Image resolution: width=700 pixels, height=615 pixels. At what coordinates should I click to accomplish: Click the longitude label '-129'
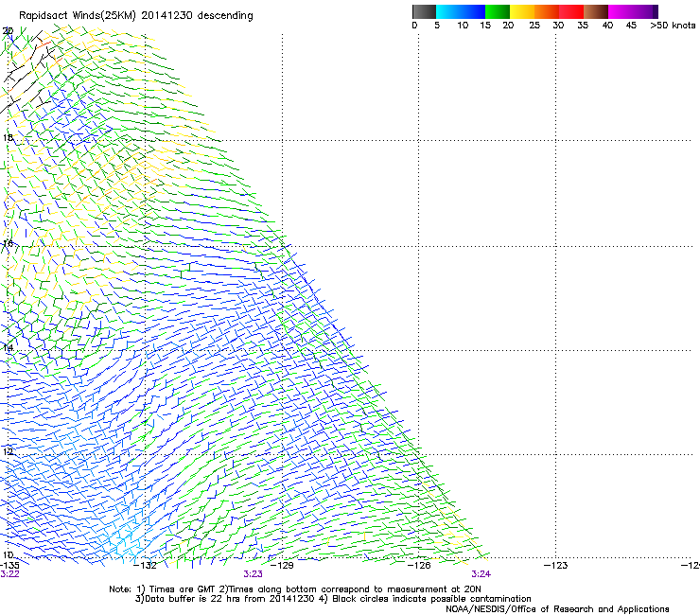pyautogui.click(x=282, y=566)
